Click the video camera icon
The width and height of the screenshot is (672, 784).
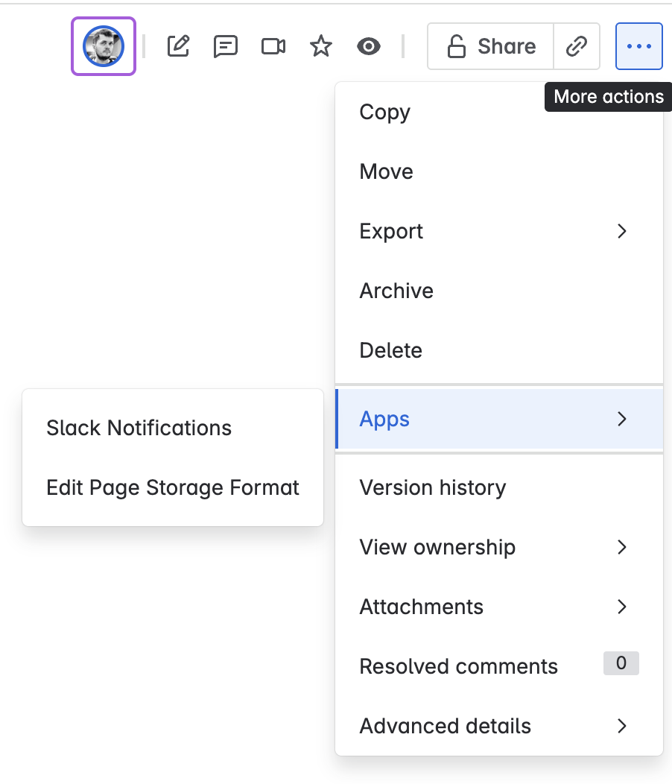273,46
